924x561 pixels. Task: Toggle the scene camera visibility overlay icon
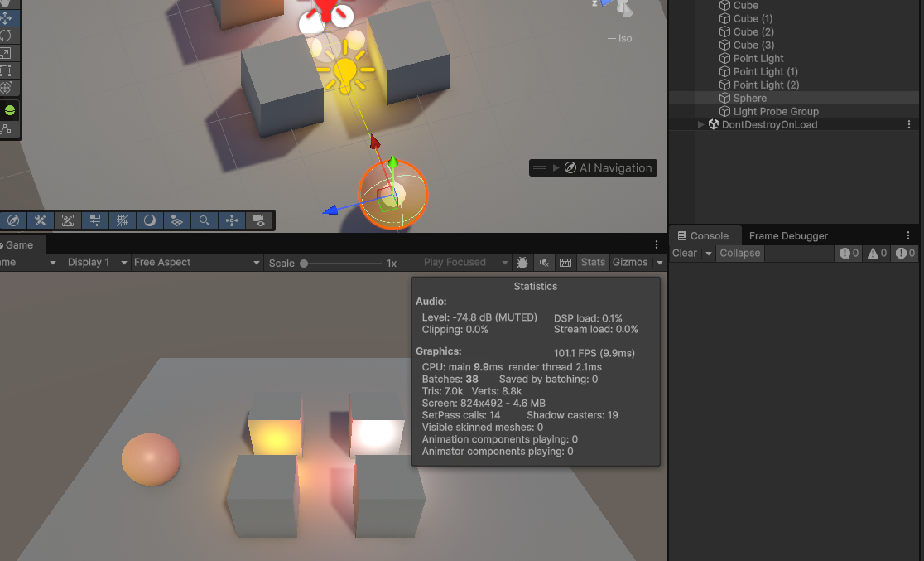259,220
